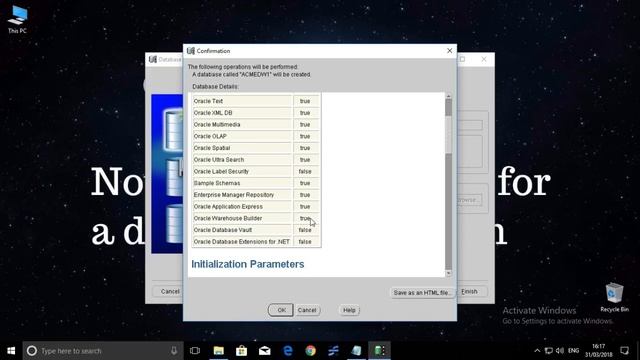Click Finish in the background Database window

[x=470, y=291]
